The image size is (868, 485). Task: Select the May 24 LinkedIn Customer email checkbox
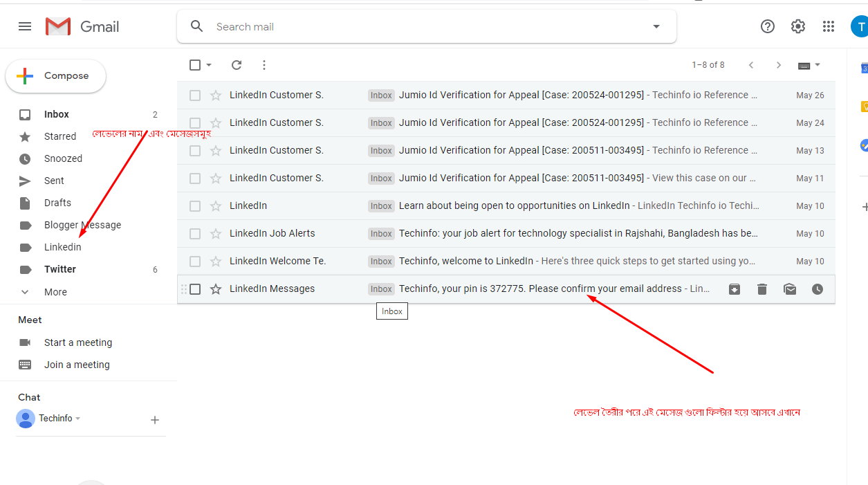(195, 123)
